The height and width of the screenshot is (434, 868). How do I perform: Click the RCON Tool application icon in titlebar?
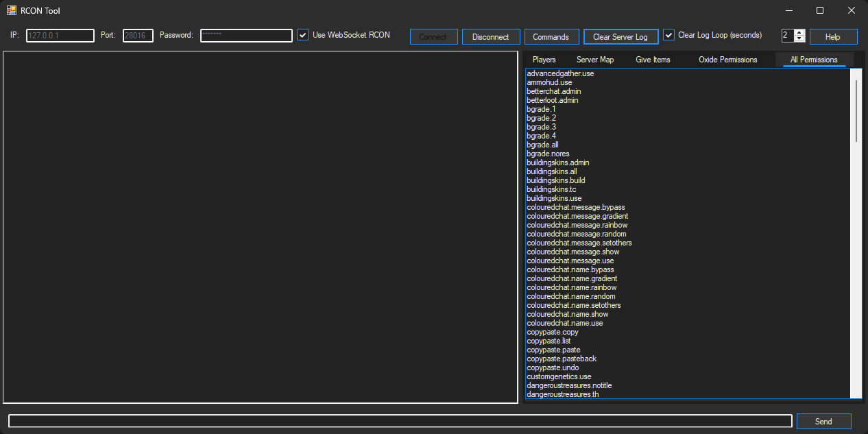pyautogui.click(x=12, y=10)
